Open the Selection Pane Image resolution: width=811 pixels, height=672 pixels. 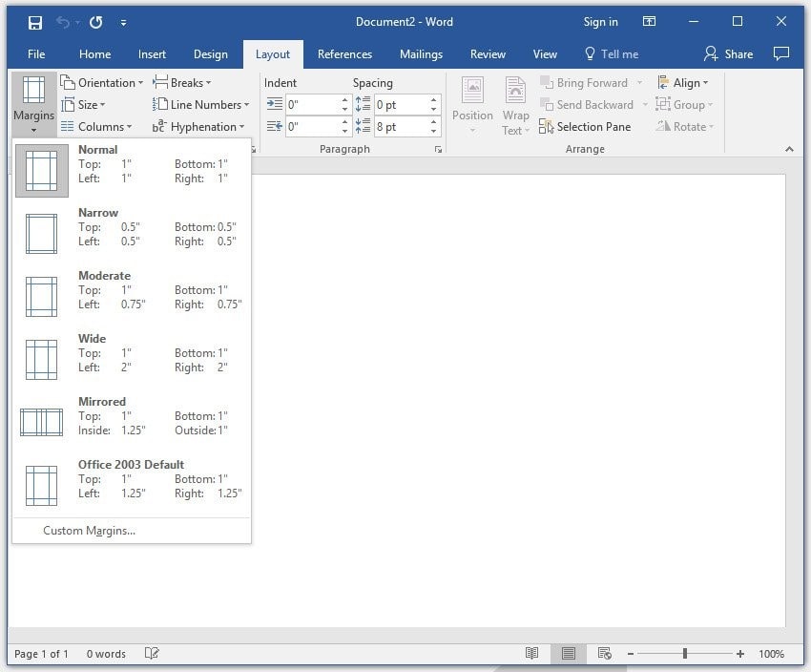tap(585, 127)
